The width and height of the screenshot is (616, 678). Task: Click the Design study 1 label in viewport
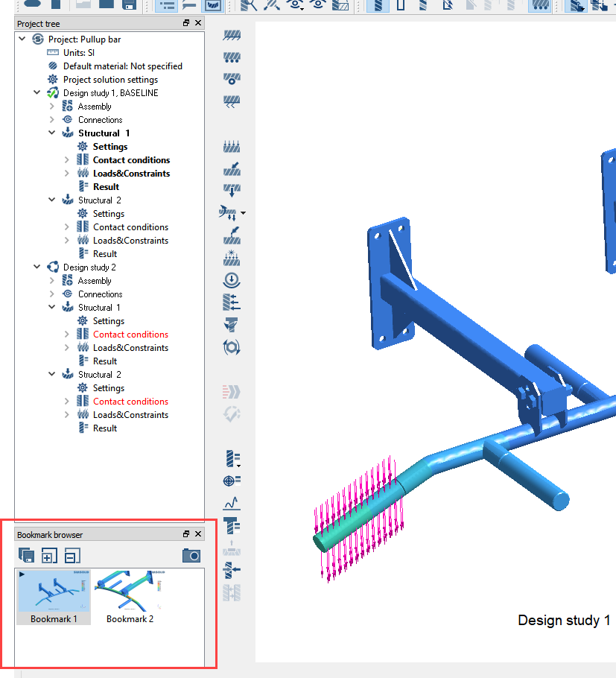(x=564, y=620)
